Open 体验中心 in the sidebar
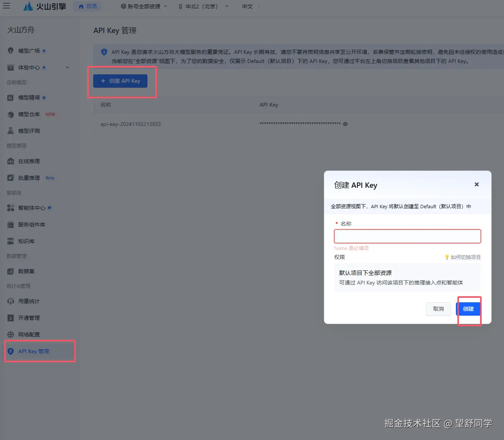Image resolution: width=504 pixels, height=440 pixels. pyautogui.click(x=29, y=67)
